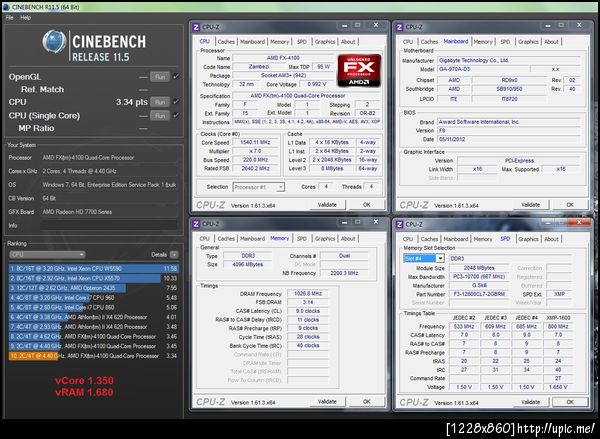Open About tab in the Mainboard-tab CPU-Z window
Viewport: 600px width, 439px height.
(x=551, y=42)
